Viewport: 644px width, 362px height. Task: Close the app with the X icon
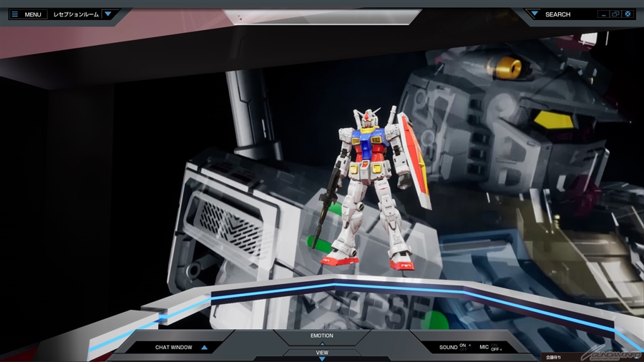coord(628,14)
